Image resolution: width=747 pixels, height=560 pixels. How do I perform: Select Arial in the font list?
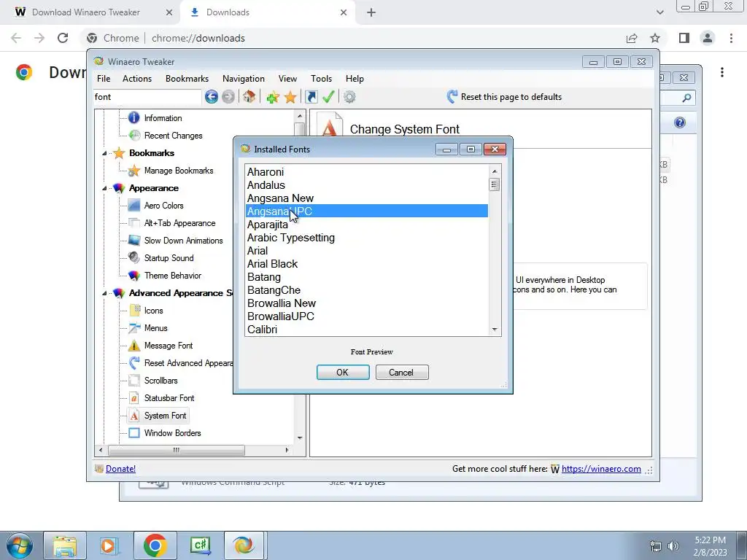366,251
